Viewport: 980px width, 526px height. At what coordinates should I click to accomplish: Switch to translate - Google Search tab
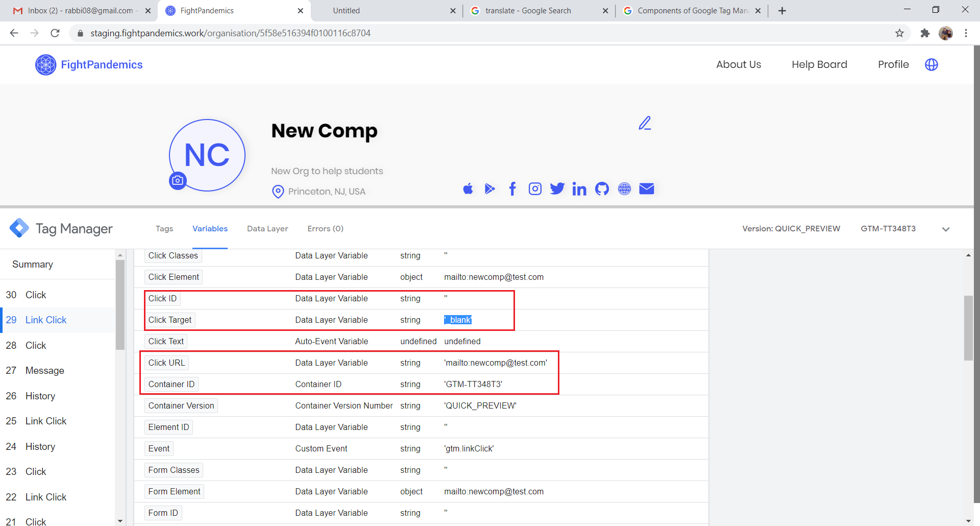539,11
